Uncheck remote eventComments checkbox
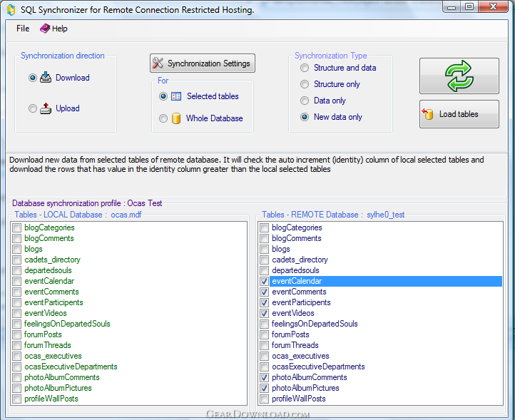 pos(264,292)
